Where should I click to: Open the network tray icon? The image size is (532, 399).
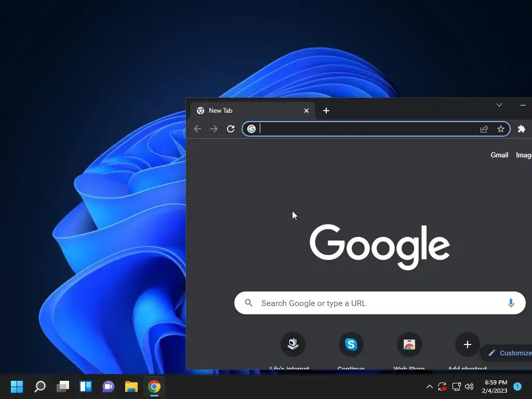(x=456, y=387)
